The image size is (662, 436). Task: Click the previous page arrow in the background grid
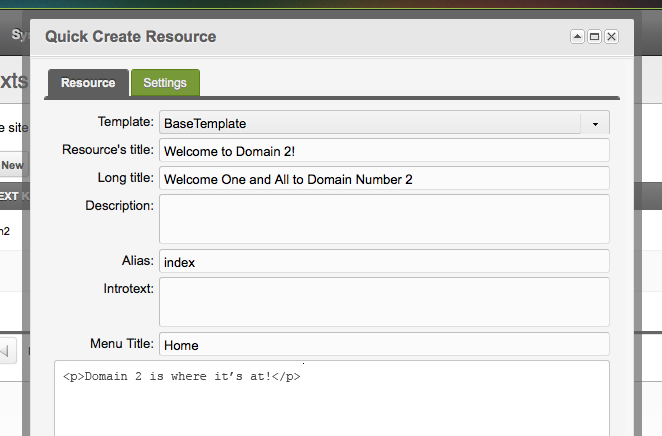6,350
